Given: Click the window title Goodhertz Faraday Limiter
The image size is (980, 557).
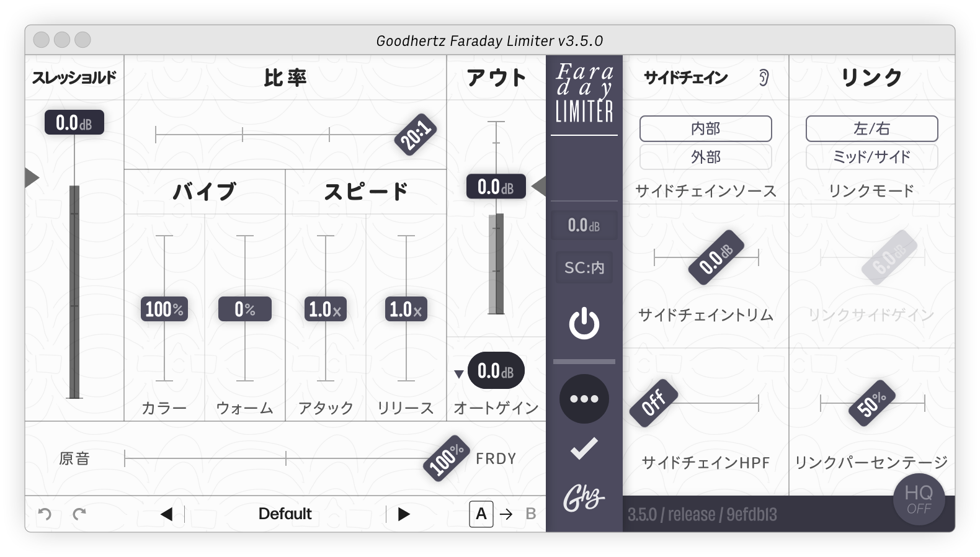Looking at the screenshot, I should point(489,41).
